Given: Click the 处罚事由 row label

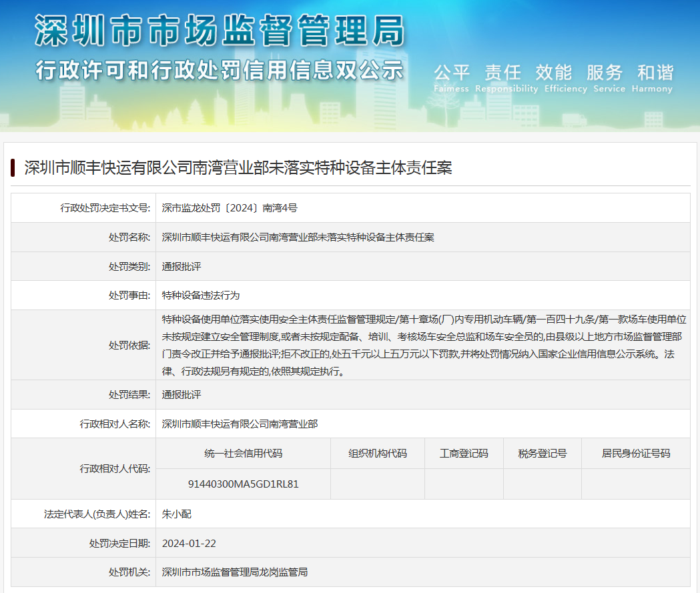Looking at the screenshot, I should tap(129, 295).
